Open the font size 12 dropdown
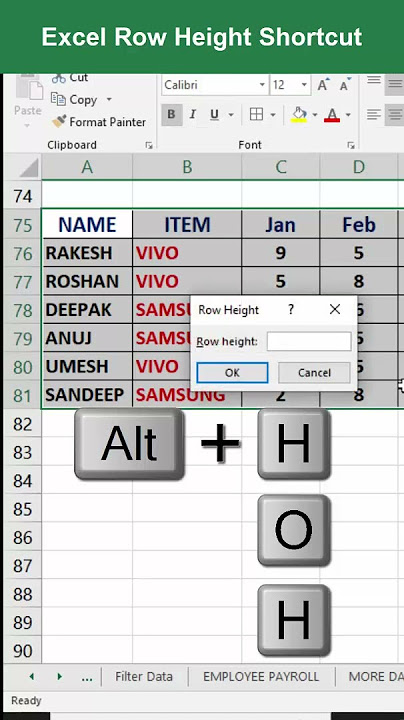The width and height of the screenshot is (404, 720). (x=304, y=85)
